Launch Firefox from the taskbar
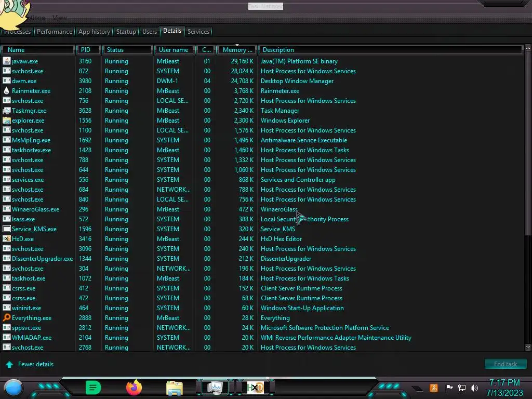The width and height of the screenshot is (532, 399). point(134,388)
